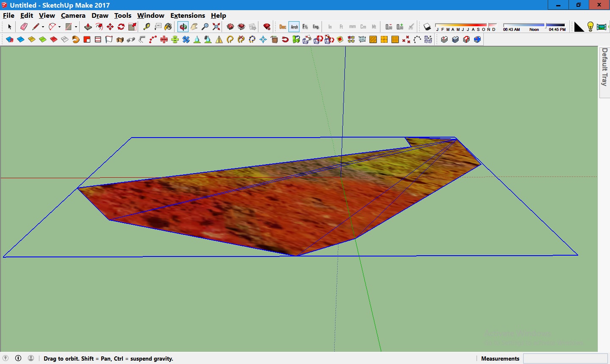Select the Move tool with red arrows
This screenshot has height=364, width=610.
(x=110, y=27)
